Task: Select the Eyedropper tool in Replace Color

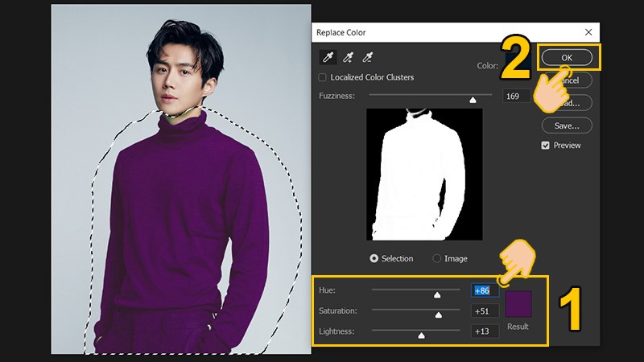Action: (x=328, y=57)
